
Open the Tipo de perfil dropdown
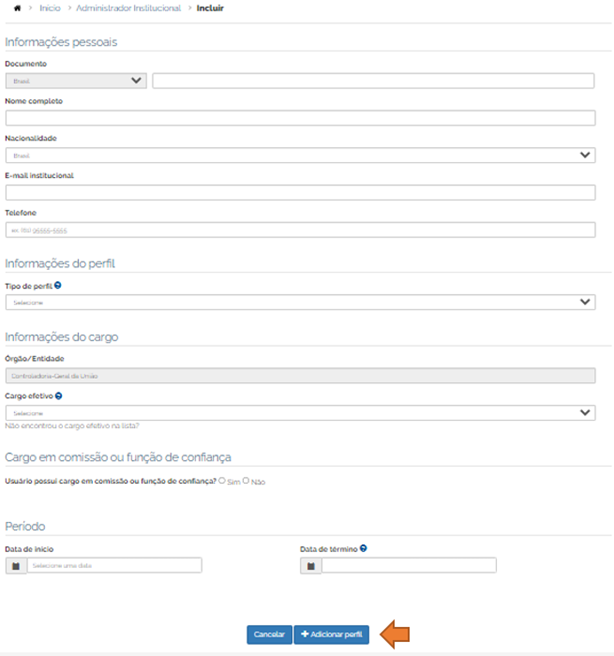(x=300, y=302)
